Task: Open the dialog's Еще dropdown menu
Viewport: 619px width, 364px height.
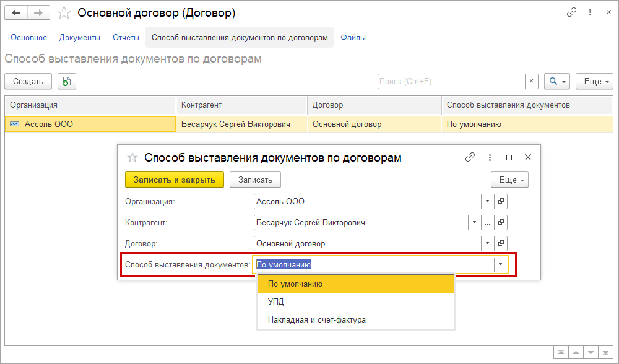Action: [x=509, y=180]
